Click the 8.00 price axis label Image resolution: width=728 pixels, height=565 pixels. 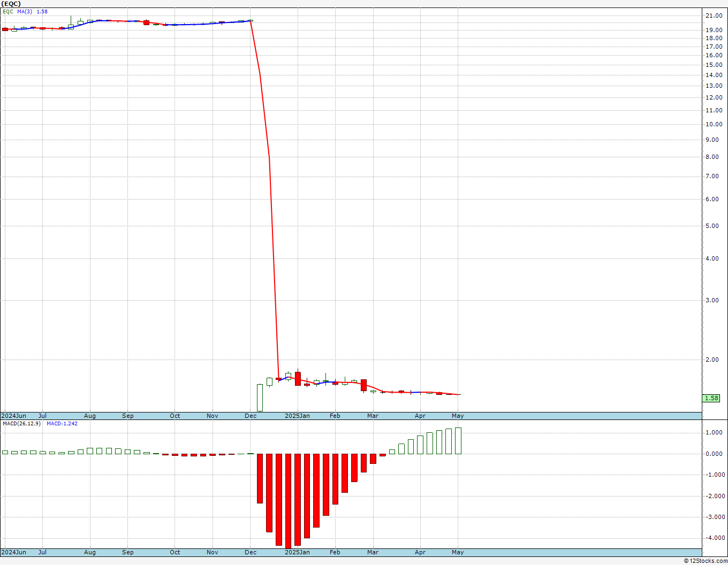pos(712,157)
